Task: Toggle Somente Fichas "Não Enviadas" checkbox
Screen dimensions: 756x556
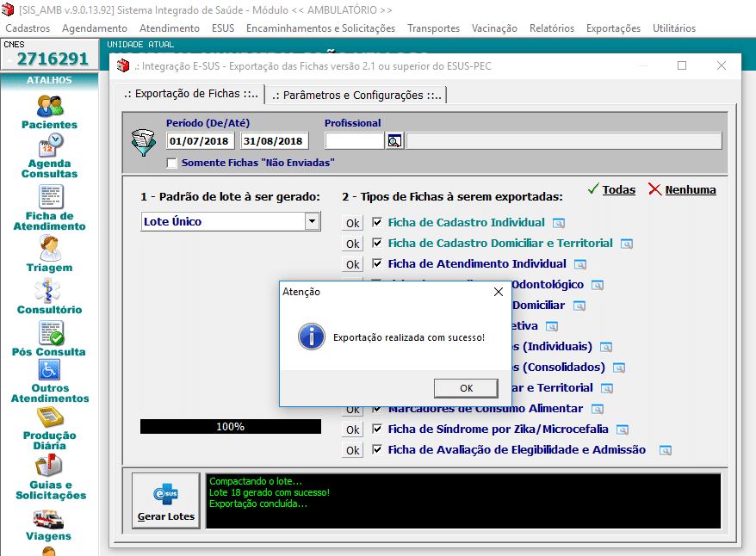Action: pos(172,163)
